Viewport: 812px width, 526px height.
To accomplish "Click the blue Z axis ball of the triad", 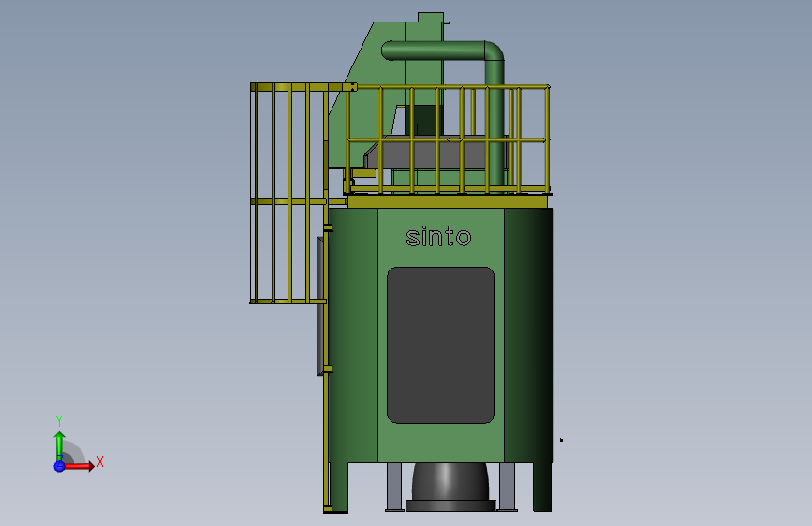I will tap(59, 466).
